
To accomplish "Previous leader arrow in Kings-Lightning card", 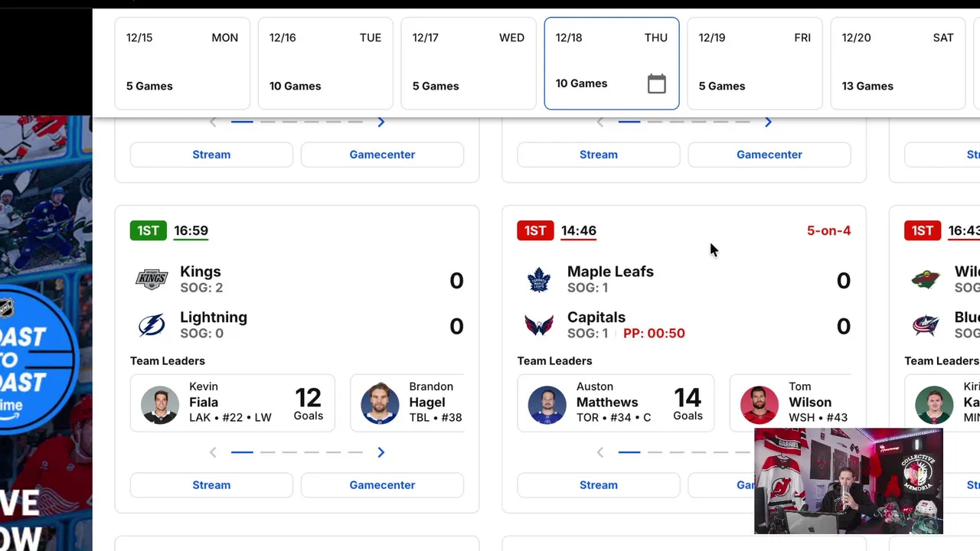I will pyautogui.click(x=213, y=452).
